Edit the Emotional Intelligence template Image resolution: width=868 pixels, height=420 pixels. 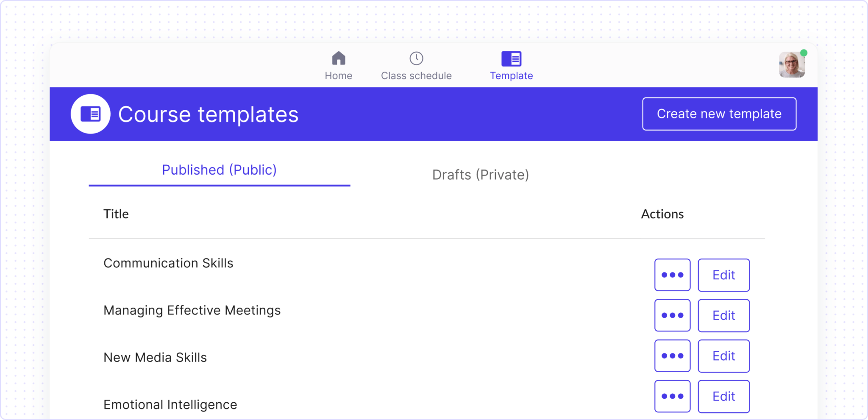[723, 396]
